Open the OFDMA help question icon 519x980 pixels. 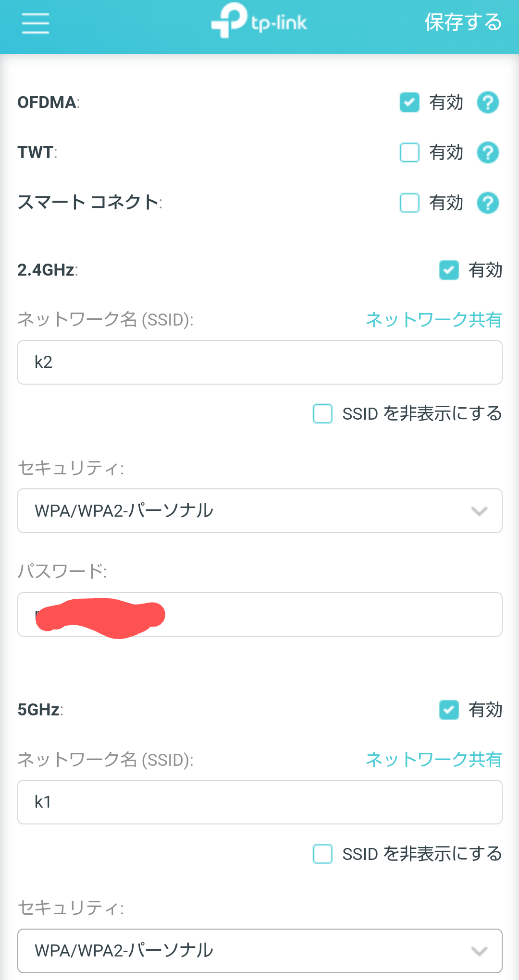(x=488, y=103)
